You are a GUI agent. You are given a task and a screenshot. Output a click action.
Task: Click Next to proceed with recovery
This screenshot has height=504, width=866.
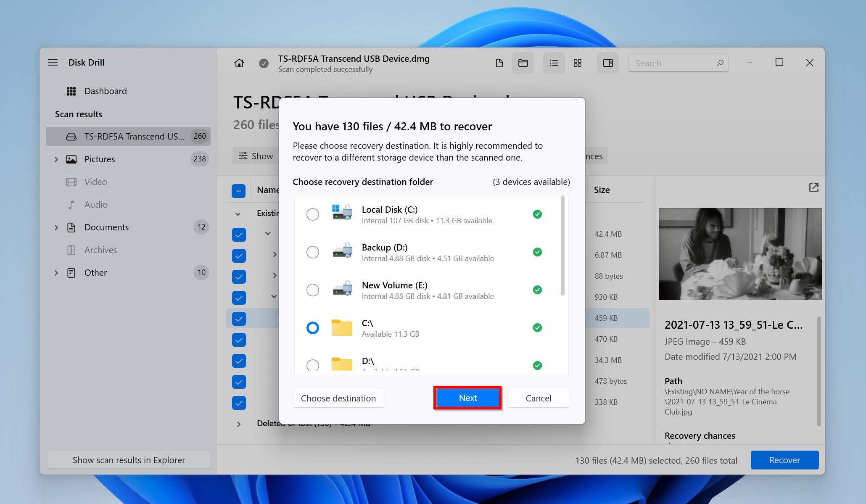pos(468,397)
